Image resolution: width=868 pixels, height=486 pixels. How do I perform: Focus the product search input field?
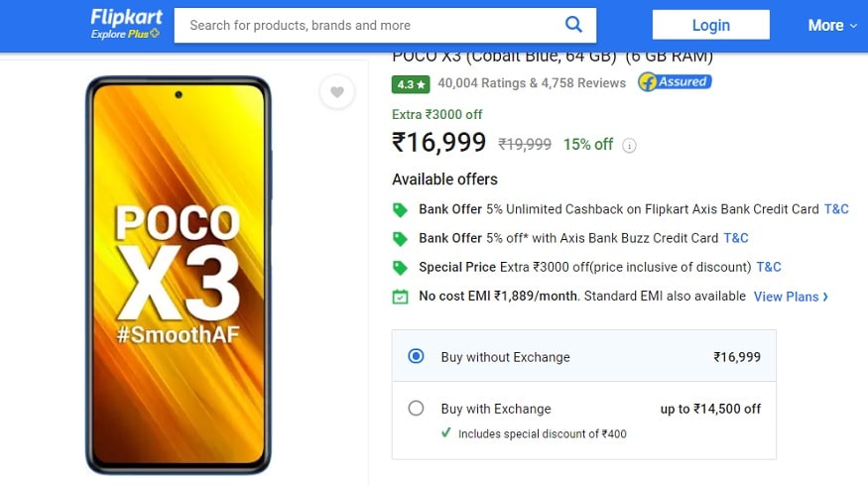point(367,25)
